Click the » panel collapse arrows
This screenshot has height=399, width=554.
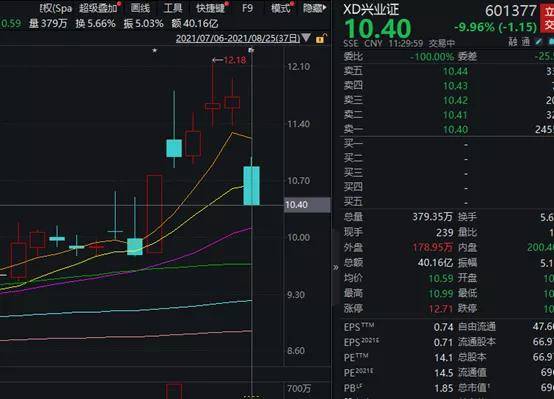pyautogui.click(x=335, y=268)
